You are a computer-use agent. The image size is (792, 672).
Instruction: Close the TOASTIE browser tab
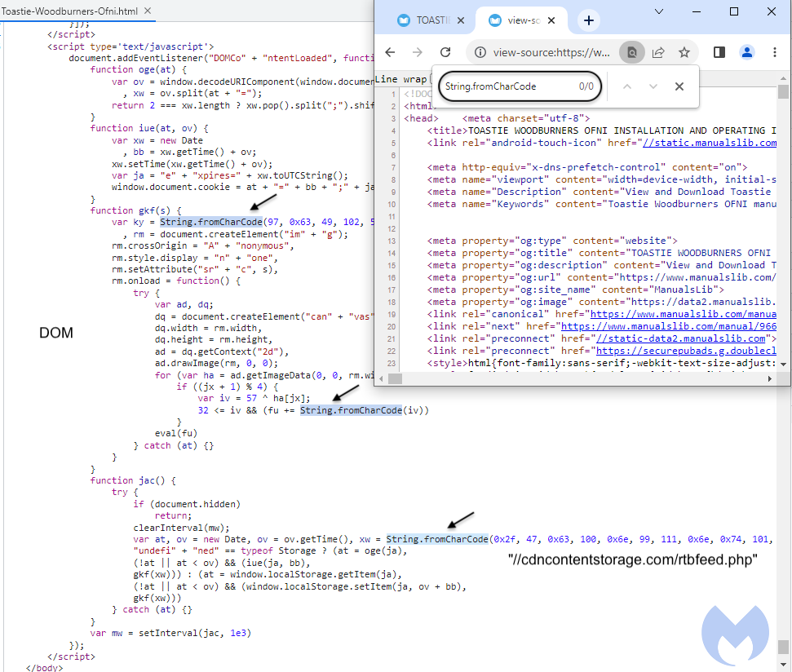pyautogui.click(x=461, y=20)
